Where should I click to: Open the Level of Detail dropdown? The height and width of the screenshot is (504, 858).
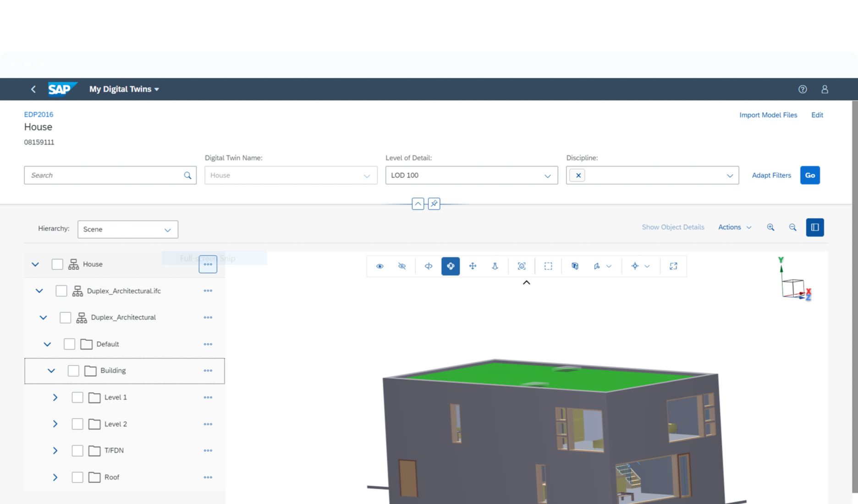pyautogui.click(x=548, y=175)
